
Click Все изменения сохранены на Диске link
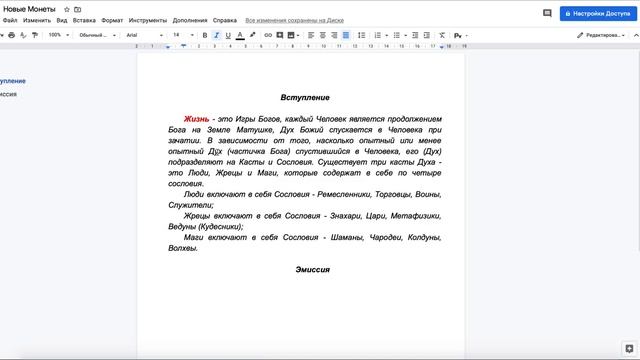[x=294, y=20]
